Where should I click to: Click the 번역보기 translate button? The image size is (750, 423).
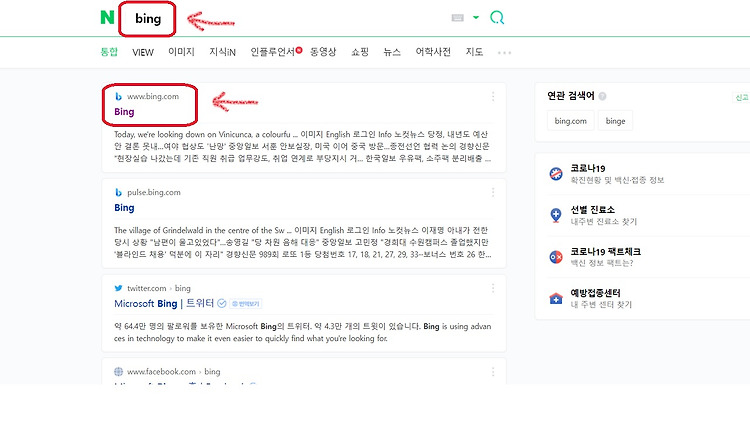(x=246, y=304)
